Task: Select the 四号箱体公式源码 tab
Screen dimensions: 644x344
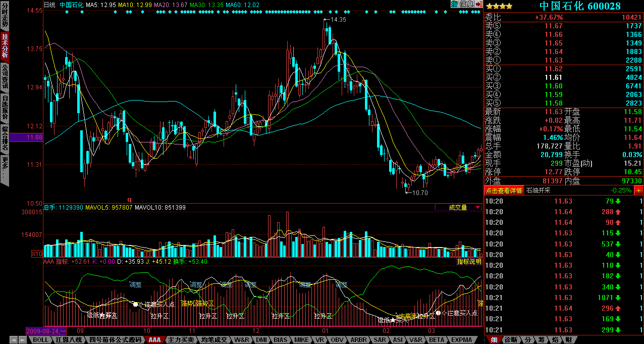Action: point(115,340)
